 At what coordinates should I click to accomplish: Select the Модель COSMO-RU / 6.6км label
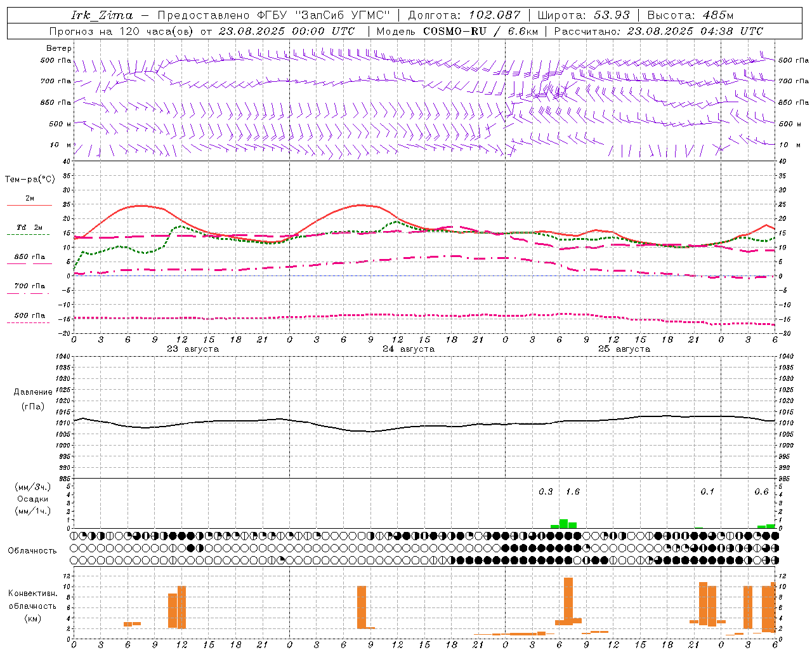click(x=457, y=31)
